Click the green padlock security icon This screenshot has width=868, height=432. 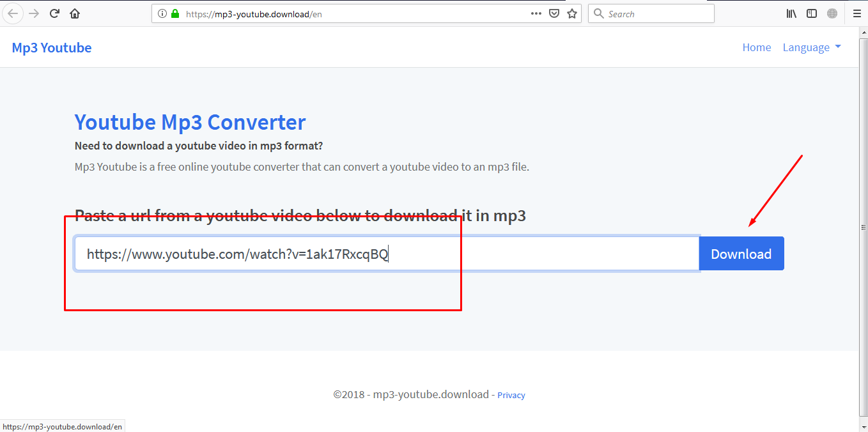coord(175,13)
